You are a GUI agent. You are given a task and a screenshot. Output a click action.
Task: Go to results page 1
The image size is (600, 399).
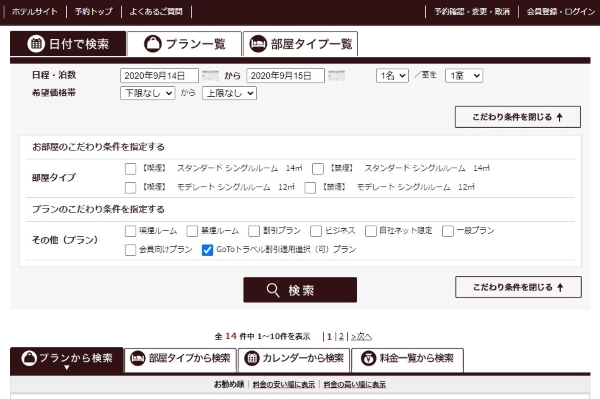click(329, 337)
